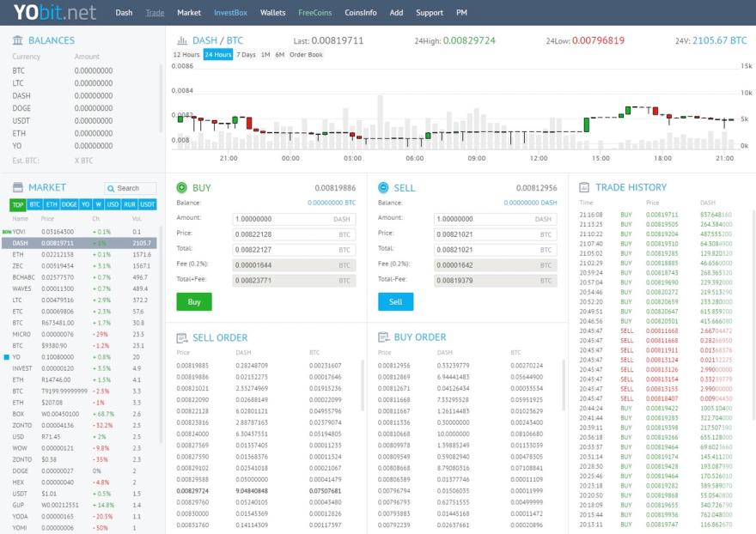
Task: Click the Sell Order list scrollbar
Action: (x=363, y=385)
